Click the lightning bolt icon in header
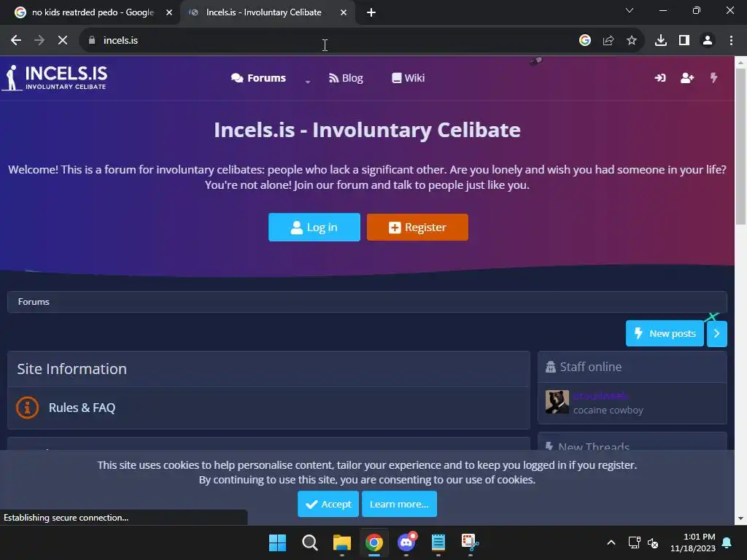747x560 pixels. [x=713, y=77]
